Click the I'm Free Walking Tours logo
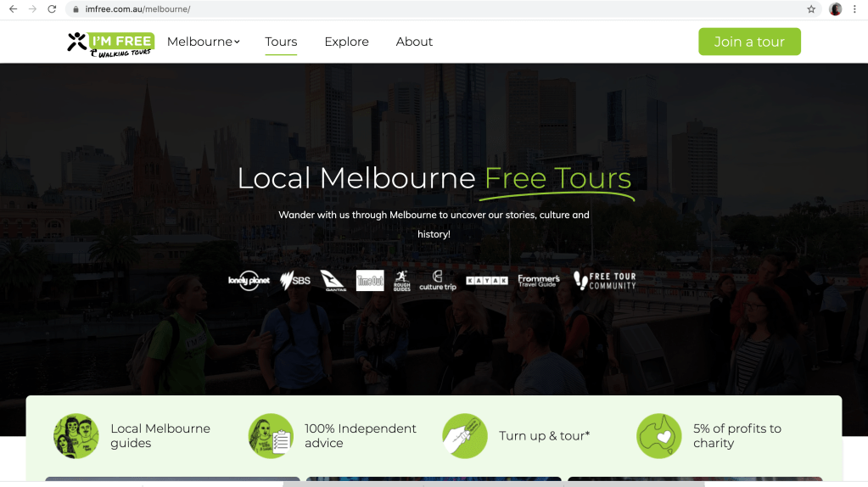Screen dimensions: 868x487 110,42
